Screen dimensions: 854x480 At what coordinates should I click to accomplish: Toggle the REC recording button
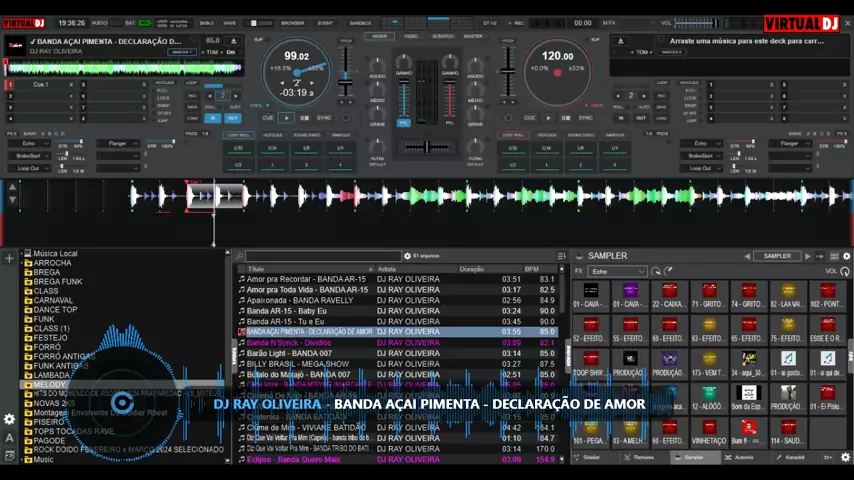(516, 23)
